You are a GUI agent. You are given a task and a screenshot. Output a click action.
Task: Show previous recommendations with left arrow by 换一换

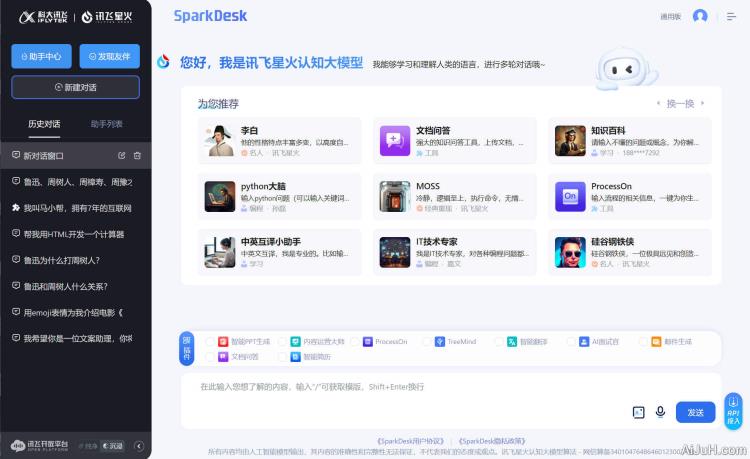pos(658,103)
